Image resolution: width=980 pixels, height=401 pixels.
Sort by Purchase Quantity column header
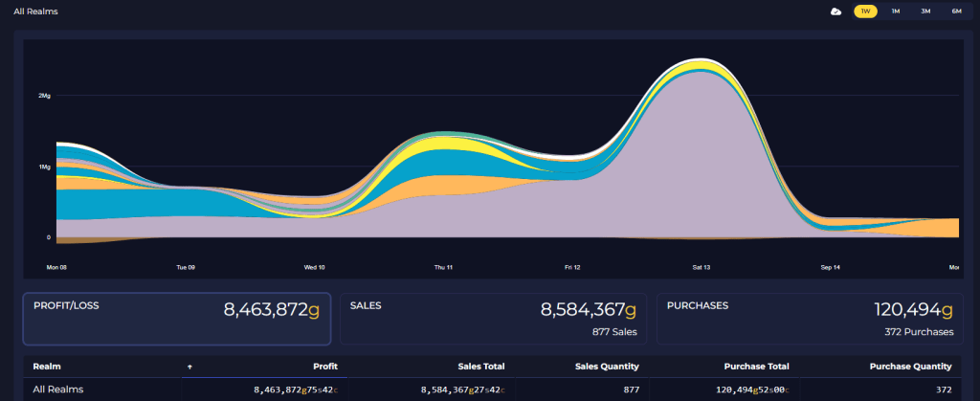pos(910,367)
